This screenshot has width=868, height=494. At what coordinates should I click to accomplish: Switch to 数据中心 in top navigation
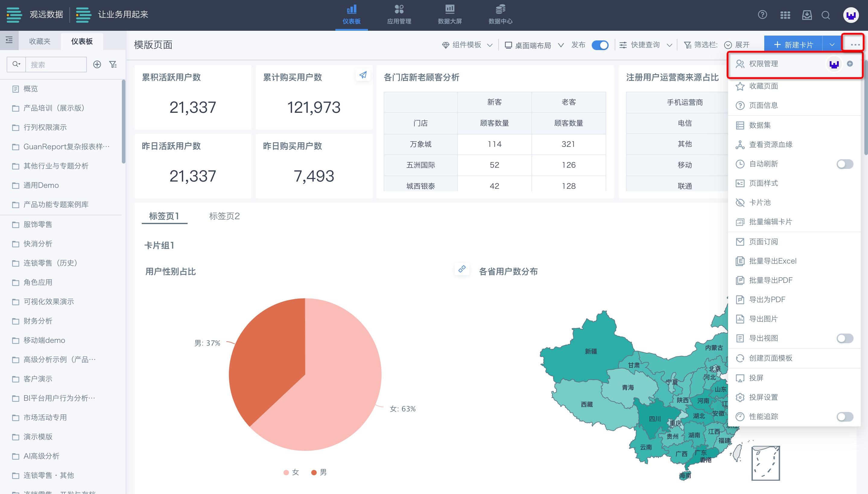[500, 15]
